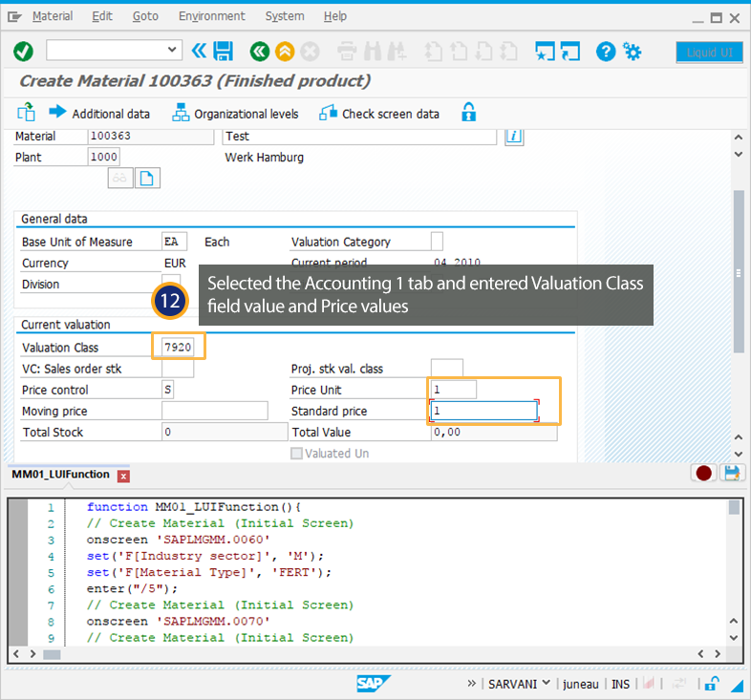
Task: Click the VC: Sales order stk field
Action: tap(178, 369)
